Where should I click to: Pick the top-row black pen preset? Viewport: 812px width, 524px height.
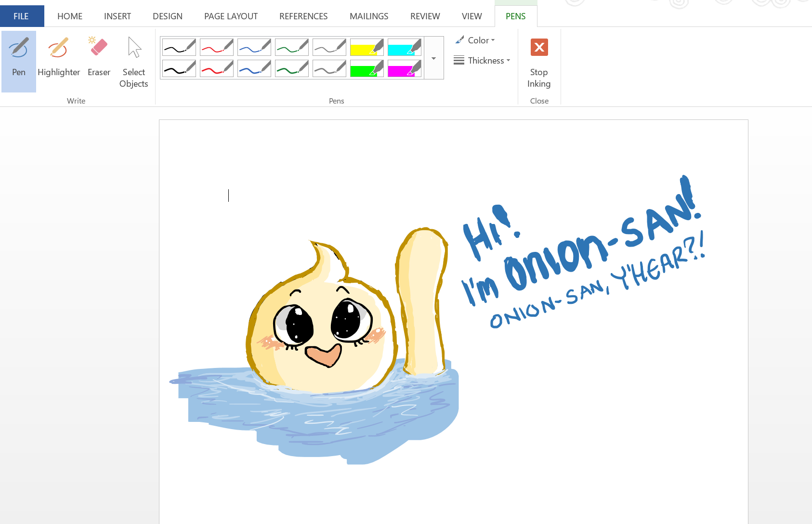(x=179, y=47)
